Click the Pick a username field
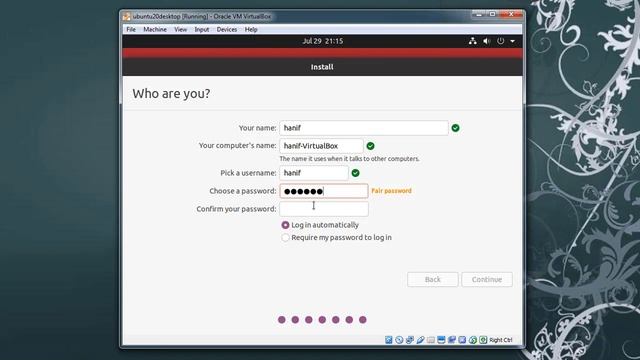 (314, 173)
